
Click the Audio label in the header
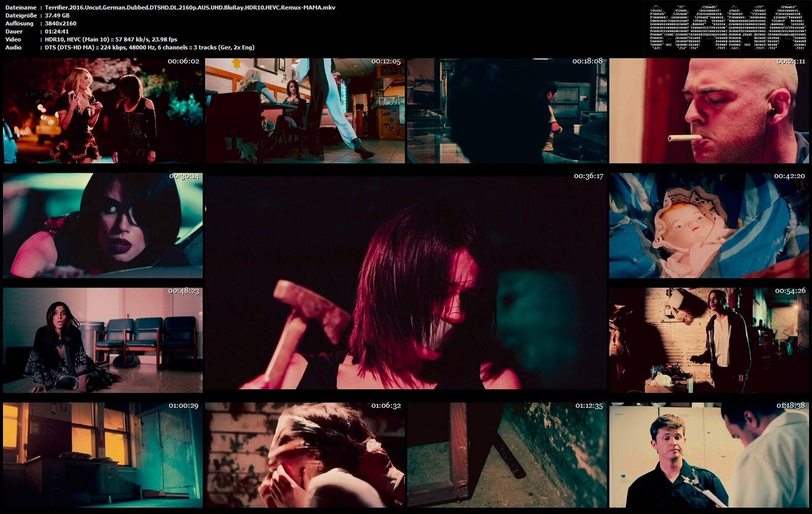pos(14,47)
